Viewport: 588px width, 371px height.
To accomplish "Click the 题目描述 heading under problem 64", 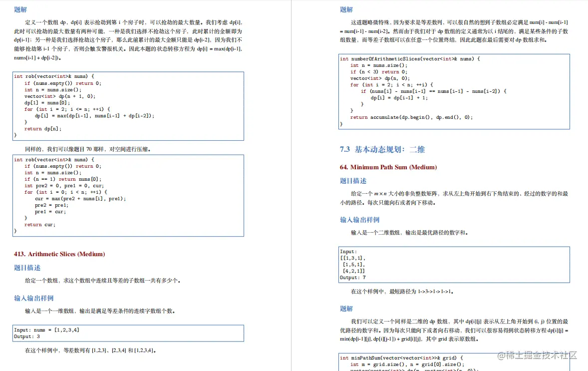I will click(352, 180).
